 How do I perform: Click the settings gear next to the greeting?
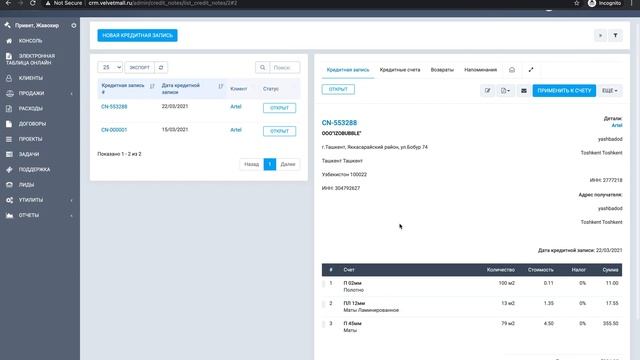click(x=73, y=25)
